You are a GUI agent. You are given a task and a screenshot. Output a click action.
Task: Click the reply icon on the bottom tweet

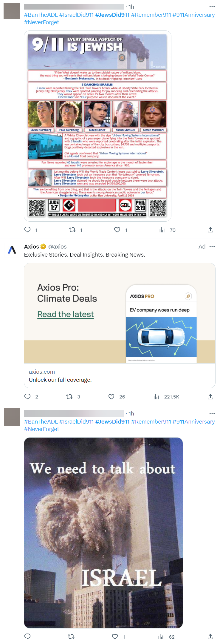[x=27, y=637]
